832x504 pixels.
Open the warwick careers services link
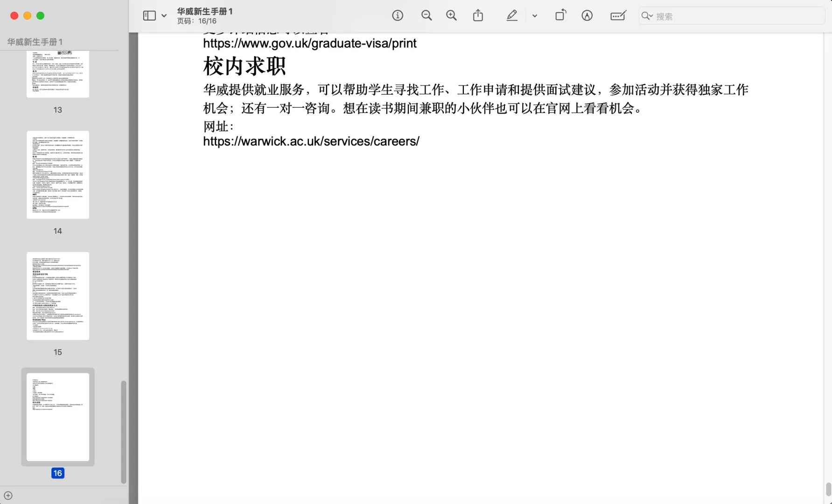[x=311, y=141]
